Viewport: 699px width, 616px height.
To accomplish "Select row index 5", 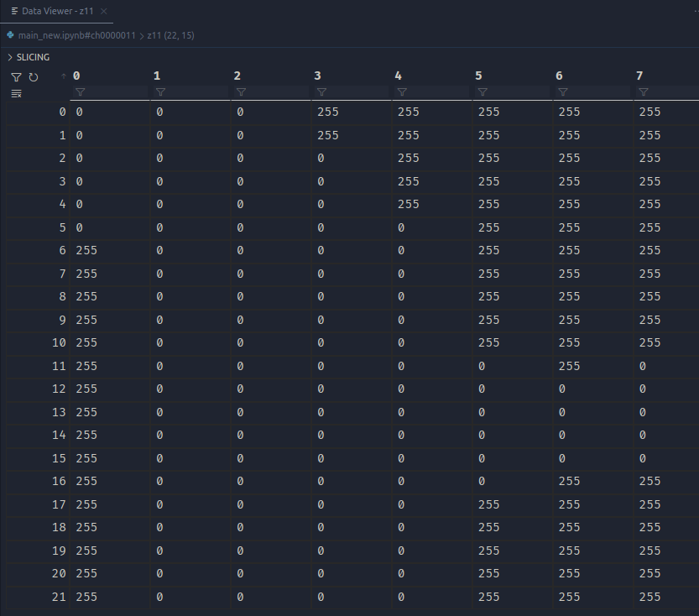I will 62,227.
